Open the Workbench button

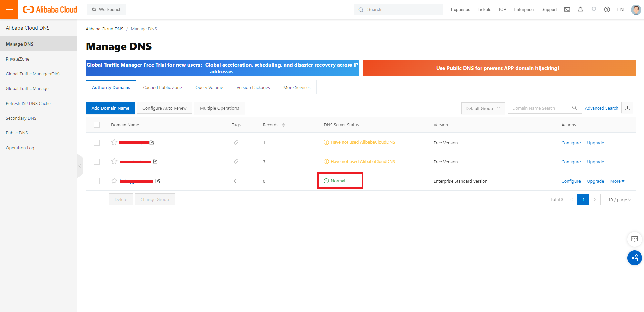pyautogui.click(x=106, y=9)
